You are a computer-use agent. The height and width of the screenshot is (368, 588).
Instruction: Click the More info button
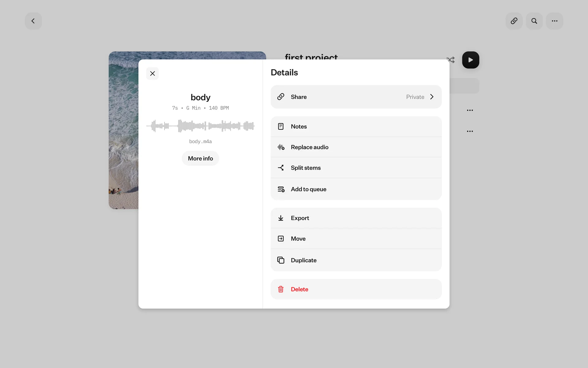(x=200, y=159)
